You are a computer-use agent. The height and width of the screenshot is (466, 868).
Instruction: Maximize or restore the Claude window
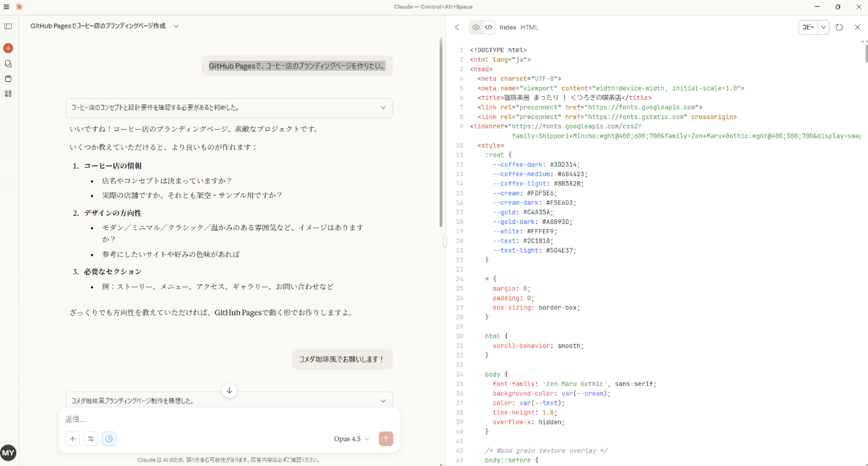click(x=838, y=7)
